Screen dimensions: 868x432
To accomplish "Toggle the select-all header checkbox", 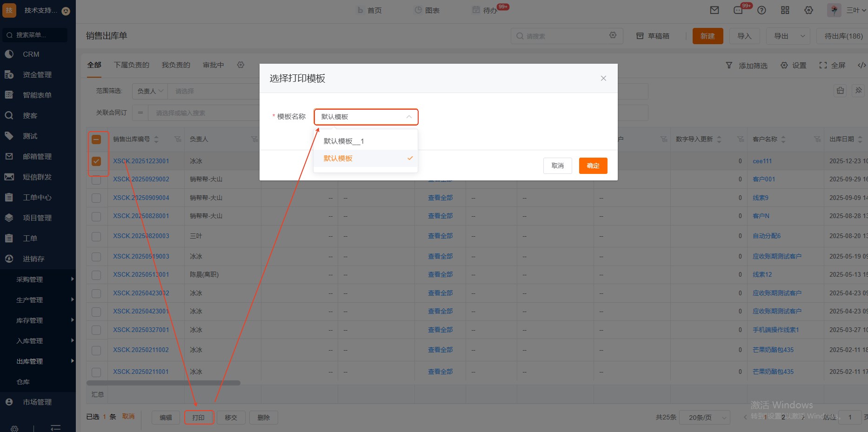I will click(x=96, y=140).
